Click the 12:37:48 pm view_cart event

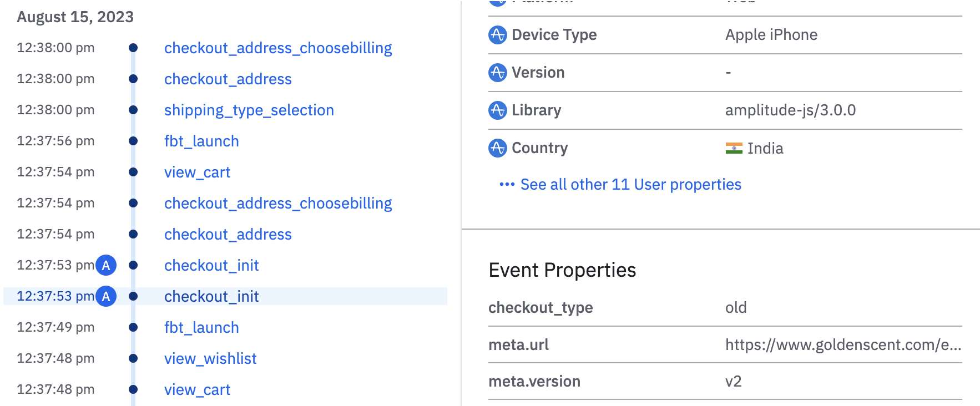[x=197, y=390]
